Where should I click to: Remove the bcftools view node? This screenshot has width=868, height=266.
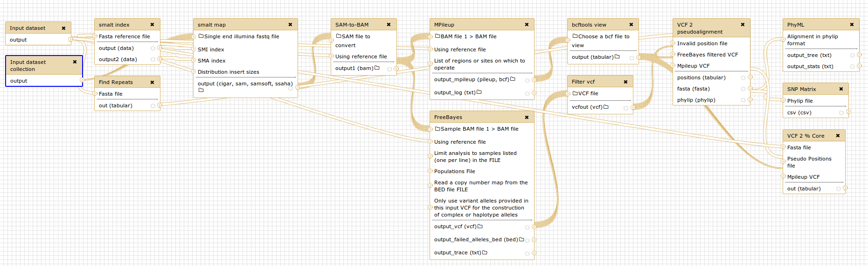pos(631,25)
